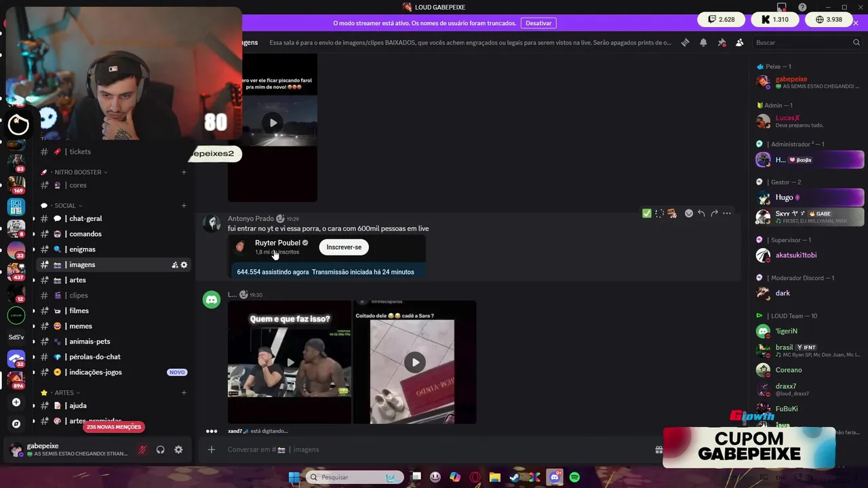Click Antonyo Prado's username

tap(251, 218)
